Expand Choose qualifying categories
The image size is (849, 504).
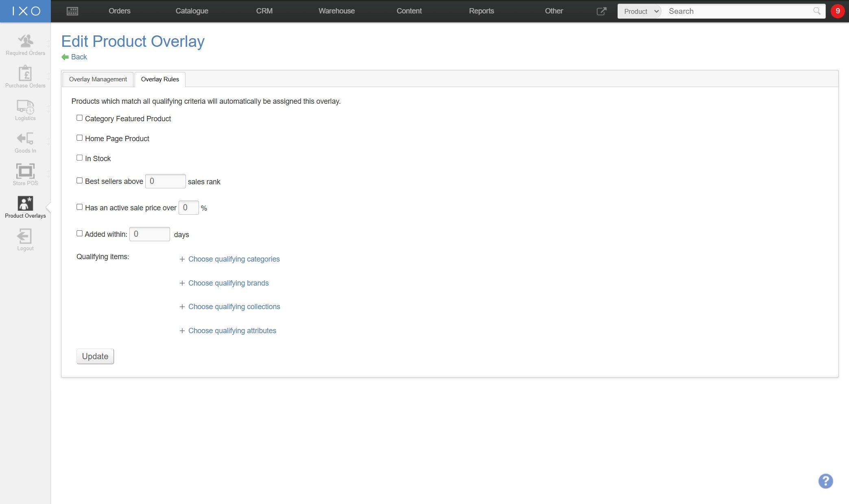pyautogui.click(x=234, y=259)
